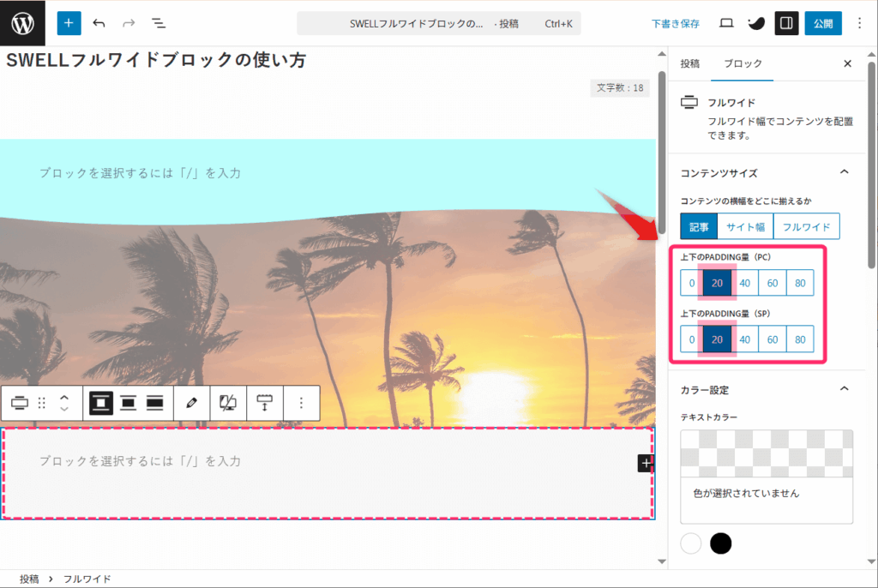Select the site-width content alignment icon
This screenshot has height=588, width=878.
coord(129,403)
